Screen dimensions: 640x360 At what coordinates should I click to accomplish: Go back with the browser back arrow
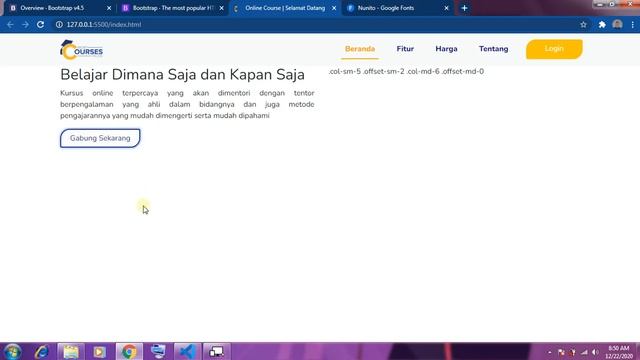click(10, 24)
